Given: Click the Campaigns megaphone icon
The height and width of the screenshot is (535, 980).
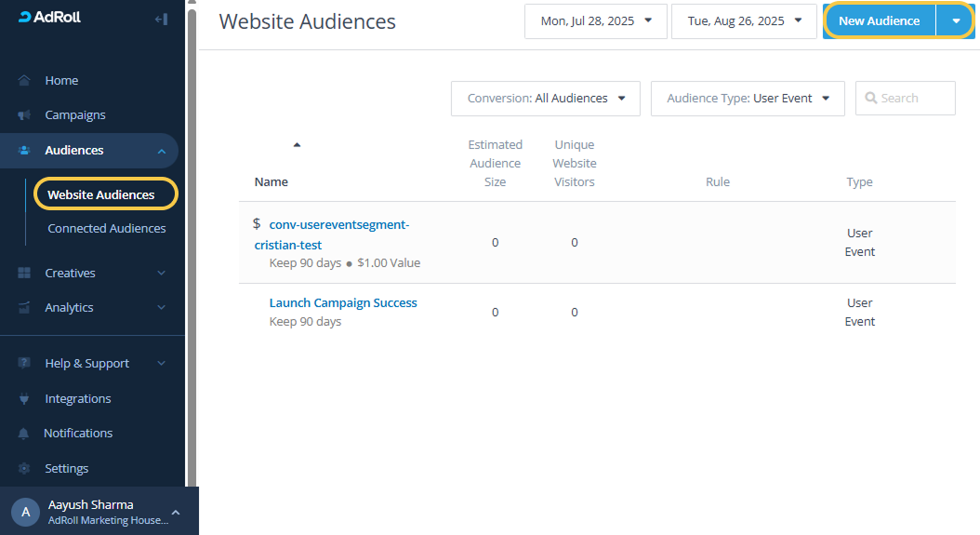Looking at the screenshot, I should 24,115.
